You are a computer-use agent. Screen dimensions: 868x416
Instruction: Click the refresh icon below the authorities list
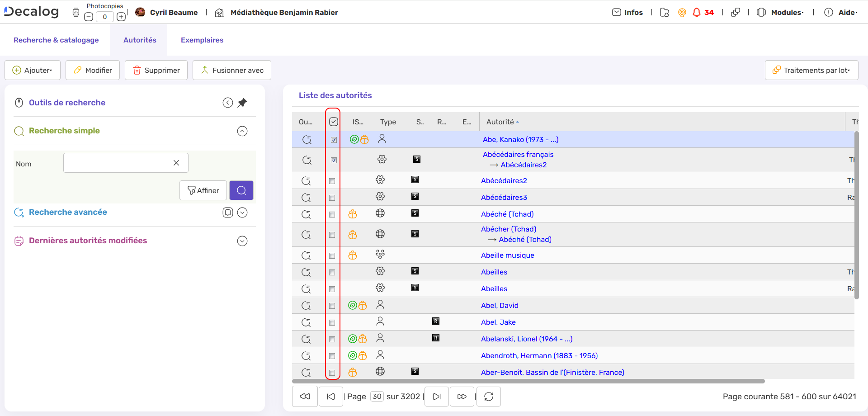click(x=488, y=396)
